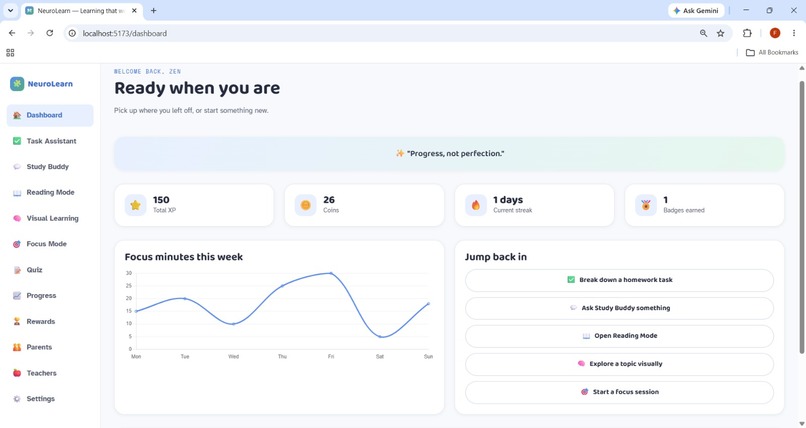Go back with the browser back arrow
The image size is (806, 428).
[12, 33]
